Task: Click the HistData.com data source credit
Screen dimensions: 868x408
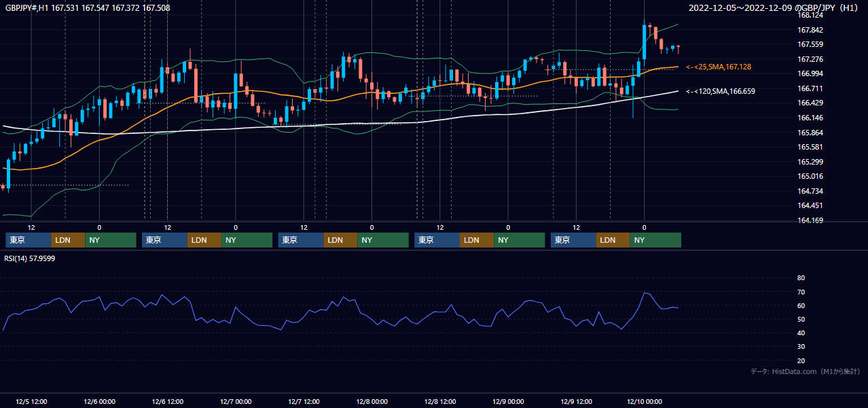Action: pyautogui.click(x=806, y=371)
